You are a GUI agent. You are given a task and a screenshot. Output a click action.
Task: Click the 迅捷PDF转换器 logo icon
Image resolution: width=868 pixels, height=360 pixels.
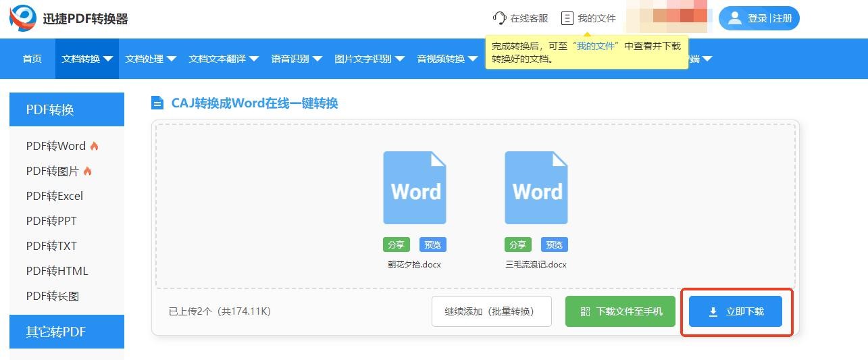click(23, 18)
